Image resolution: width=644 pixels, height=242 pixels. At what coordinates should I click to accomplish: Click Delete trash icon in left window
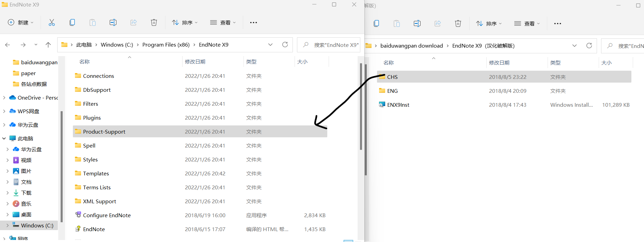click(154, 22)
